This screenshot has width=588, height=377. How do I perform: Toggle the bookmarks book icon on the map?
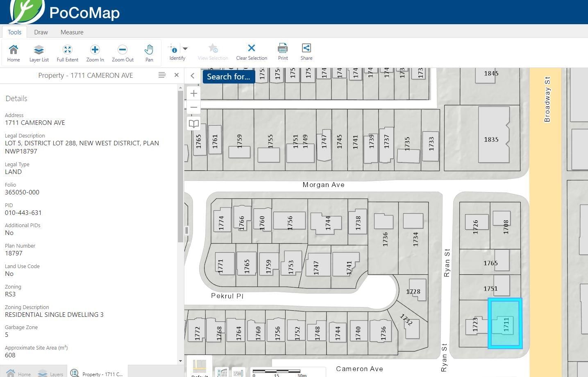(x=194, y=124)
